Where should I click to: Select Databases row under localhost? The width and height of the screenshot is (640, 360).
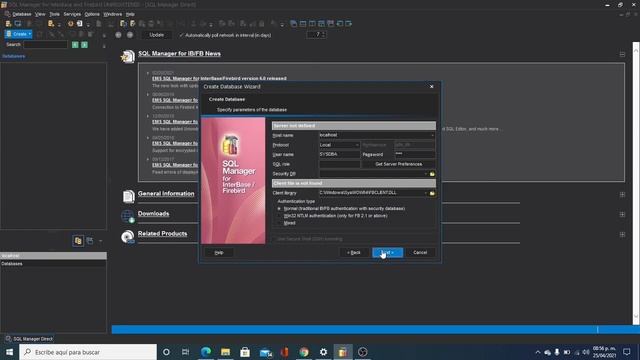pos(53,264)
